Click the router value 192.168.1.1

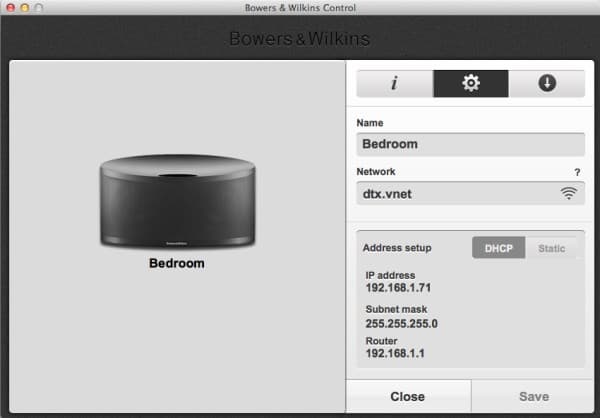(x=395, y=353)
